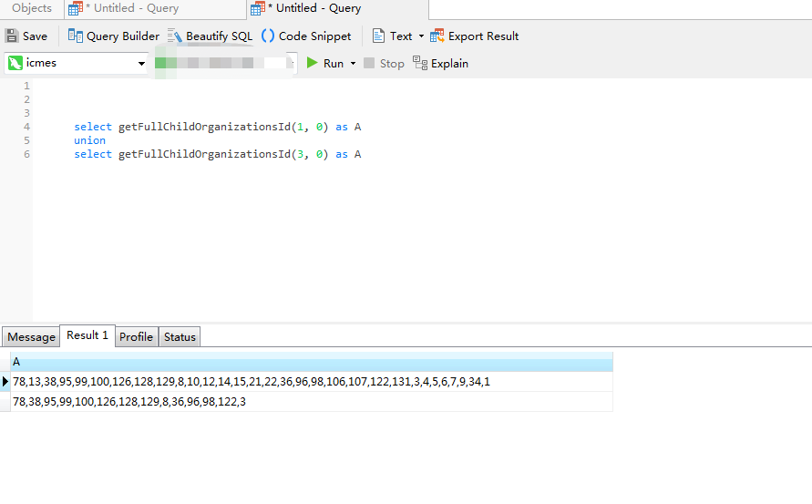
Task: Open the Query Builder tool
Action: [x=113, y=36]
